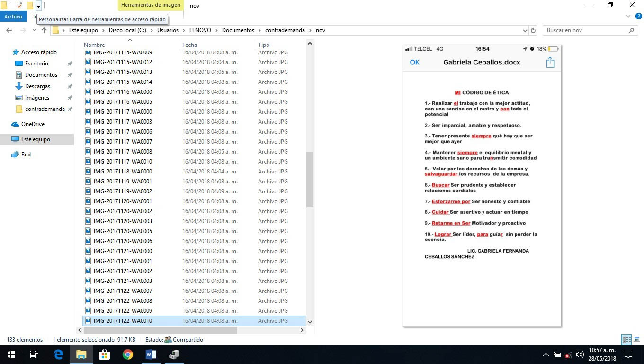Refresh the current folder view

click(533, 30)
